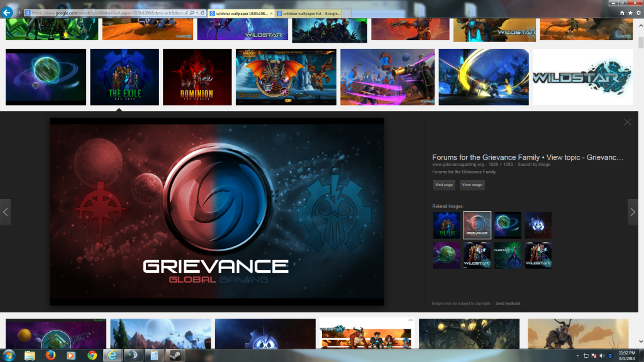The height and width of the screenshot is (362, 644).
Task: Show hidden system tray icons arrow
Action: (577, 356)
